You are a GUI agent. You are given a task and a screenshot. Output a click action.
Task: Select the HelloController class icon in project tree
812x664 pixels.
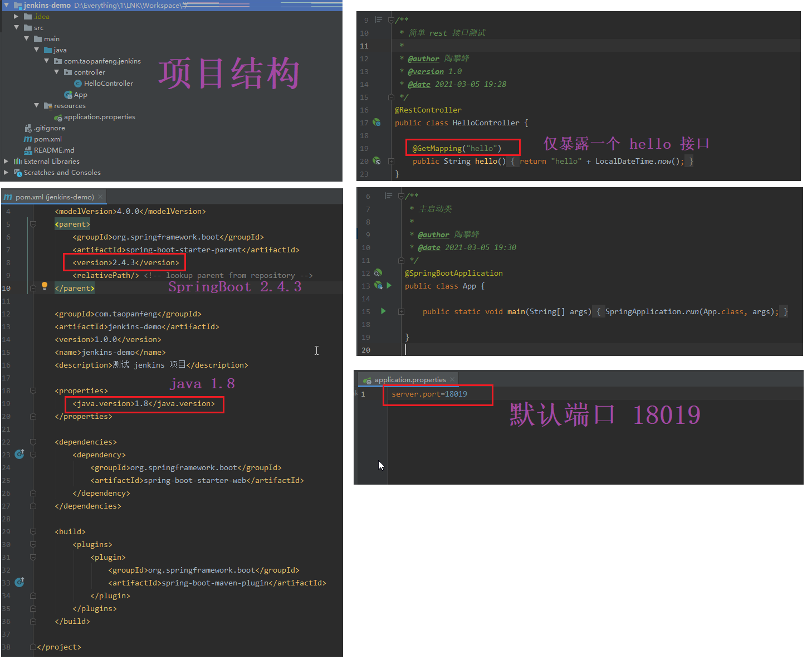coord(78,84)
